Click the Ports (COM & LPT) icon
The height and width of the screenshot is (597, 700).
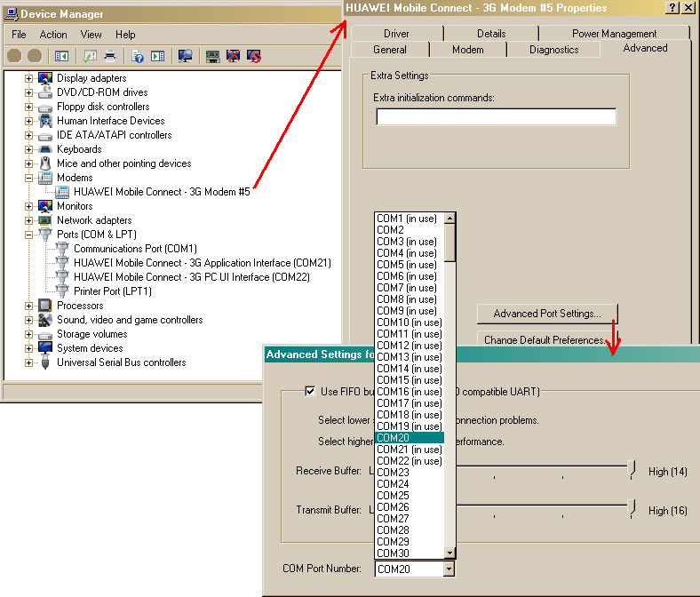pos(45,235)
